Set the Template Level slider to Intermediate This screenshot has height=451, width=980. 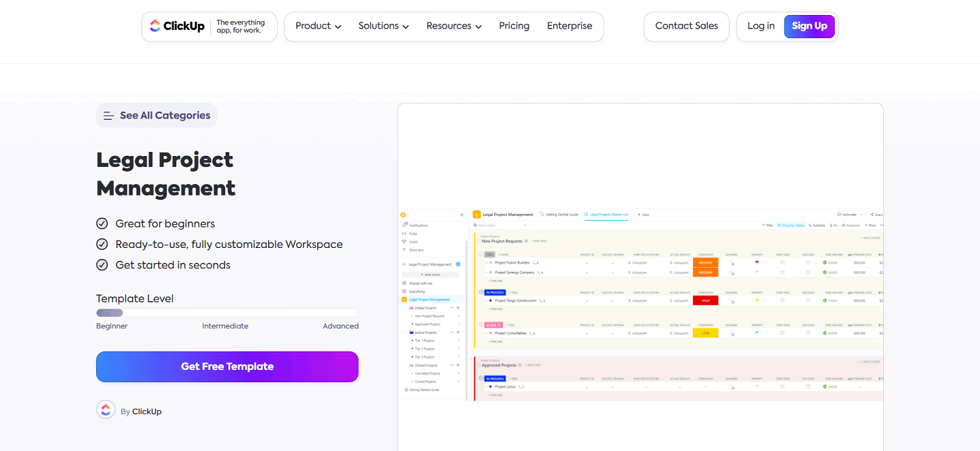pos(227,313)
